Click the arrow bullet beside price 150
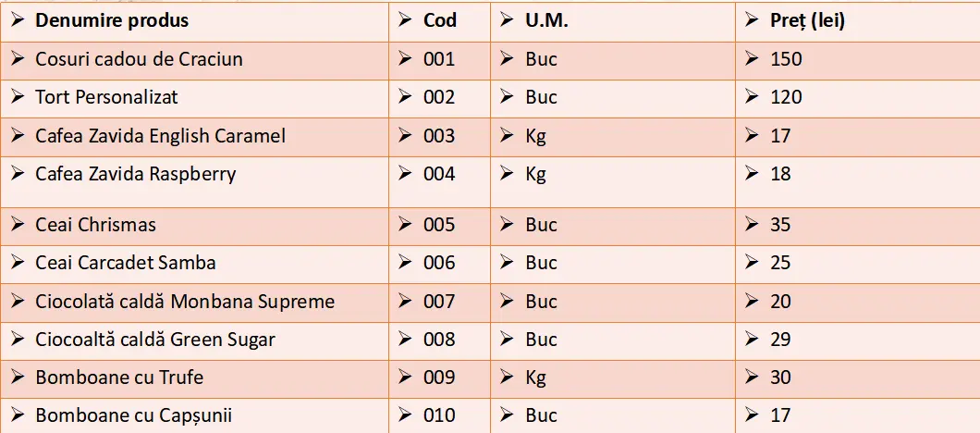 click(753, 59)
